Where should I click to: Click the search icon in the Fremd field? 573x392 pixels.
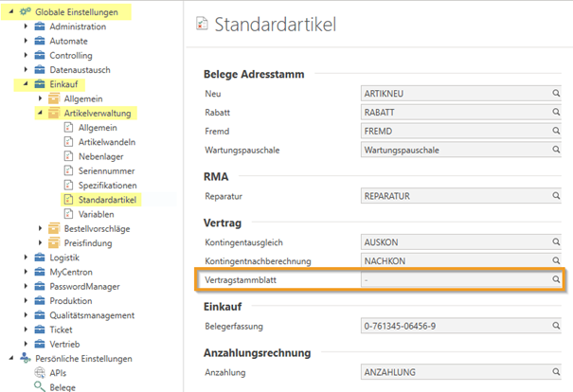(x=557, y=131)
